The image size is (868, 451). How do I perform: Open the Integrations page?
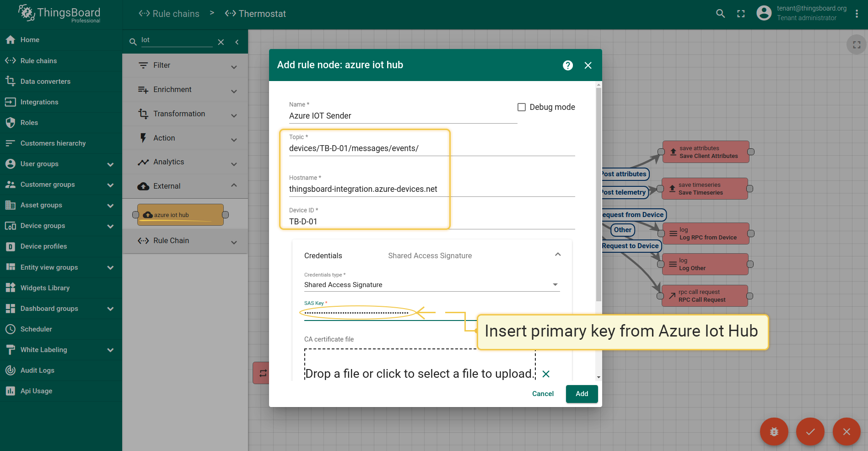61,102
